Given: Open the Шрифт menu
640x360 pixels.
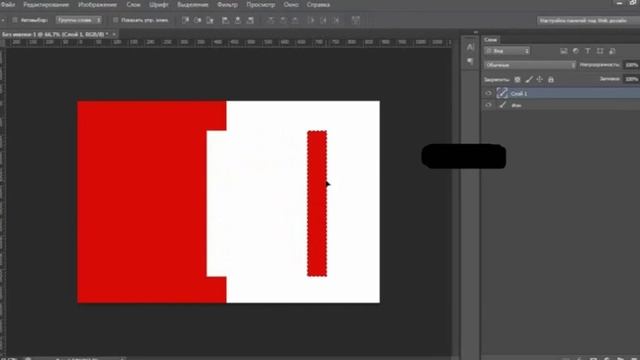Looking at the screenshot, I should pos(159,5).
